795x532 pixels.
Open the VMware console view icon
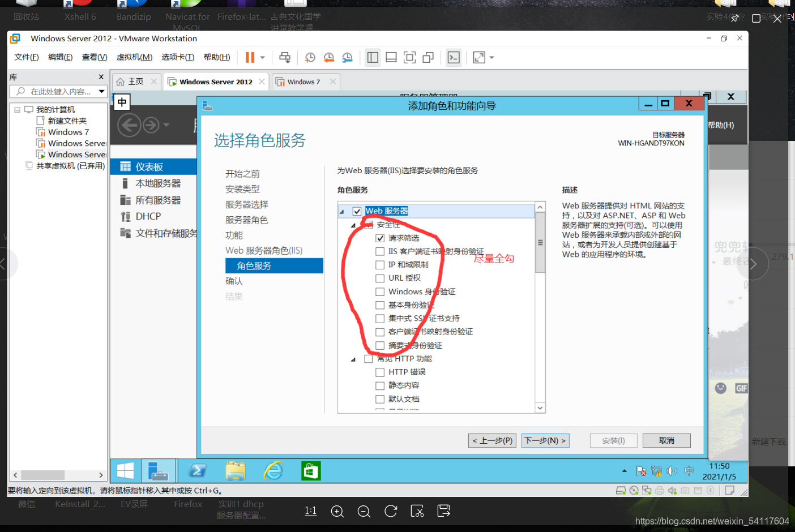click(454, 57)
